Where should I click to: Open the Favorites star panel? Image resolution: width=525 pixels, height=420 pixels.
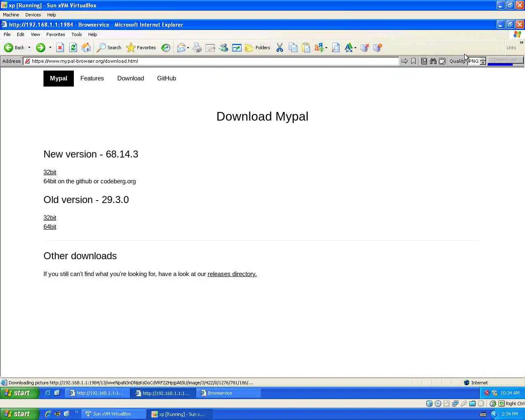141,48
